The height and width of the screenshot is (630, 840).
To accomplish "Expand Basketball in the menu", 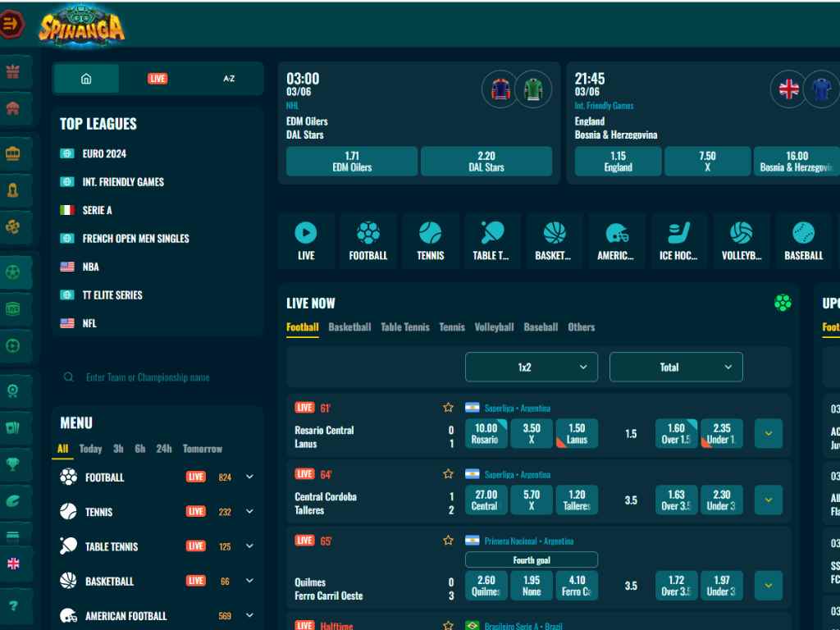I will [249, 581].
